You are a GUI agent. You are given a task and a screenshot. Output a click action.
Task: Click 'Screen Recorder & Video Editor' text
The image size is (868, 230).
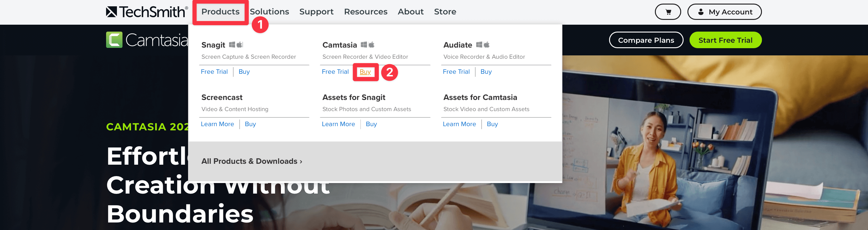pos(365,57)
